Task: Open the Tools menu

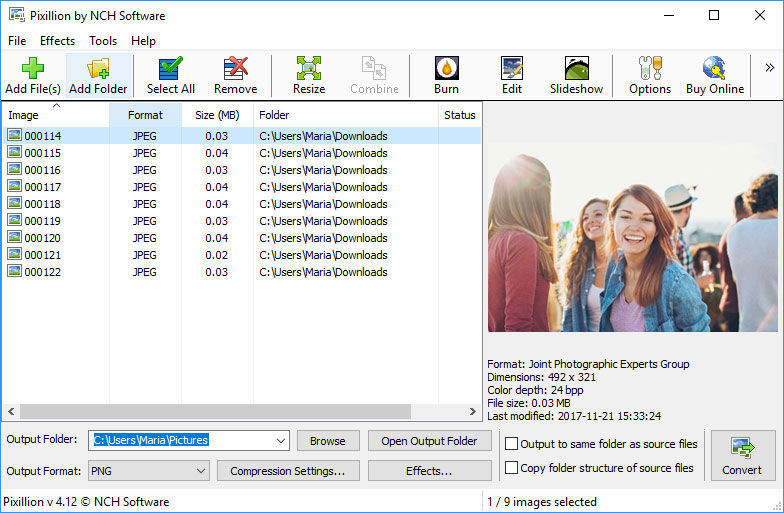Action: (x=103, y=41)
